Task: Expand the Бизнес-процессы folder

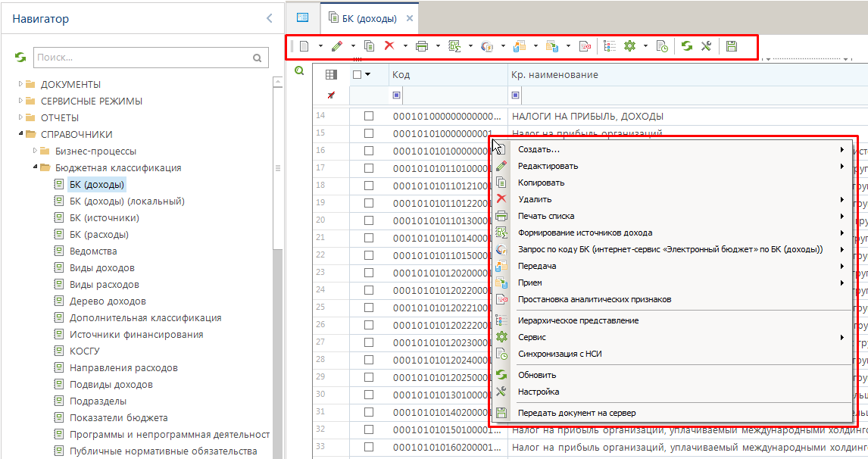Action: coord(36,151)
